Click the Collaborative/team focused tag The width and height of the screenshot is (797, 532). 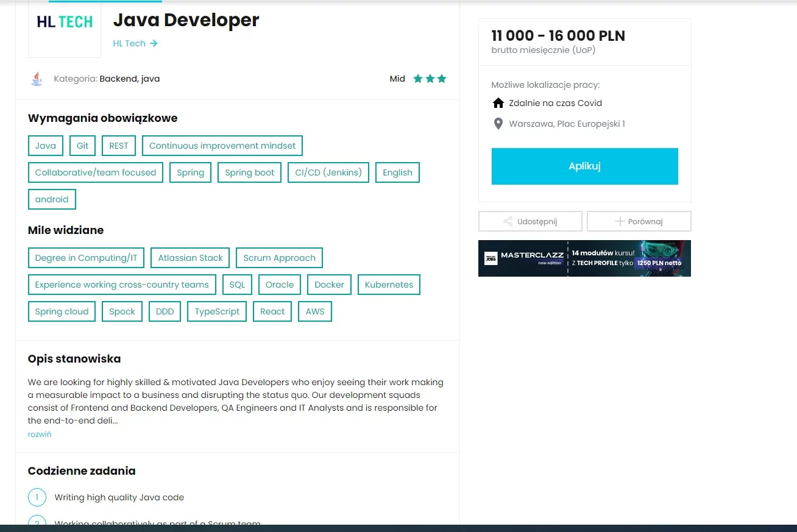coord(96,172)
